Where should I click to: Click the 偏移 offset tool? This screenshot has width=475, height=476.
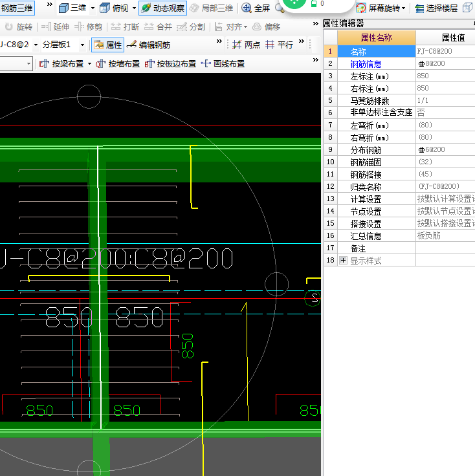pyautogui.click(x=266, y=27)
